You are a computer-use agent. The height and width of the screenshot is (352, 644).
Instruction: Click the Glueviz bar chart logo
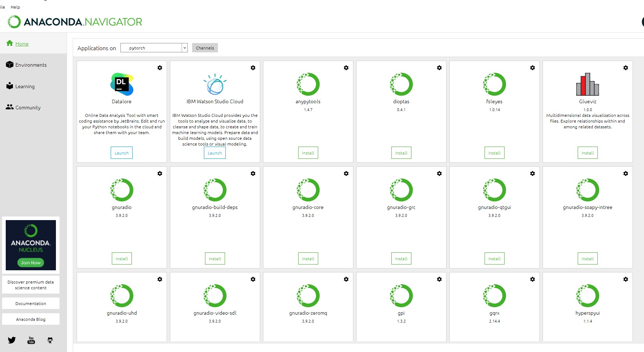(588, 84)
